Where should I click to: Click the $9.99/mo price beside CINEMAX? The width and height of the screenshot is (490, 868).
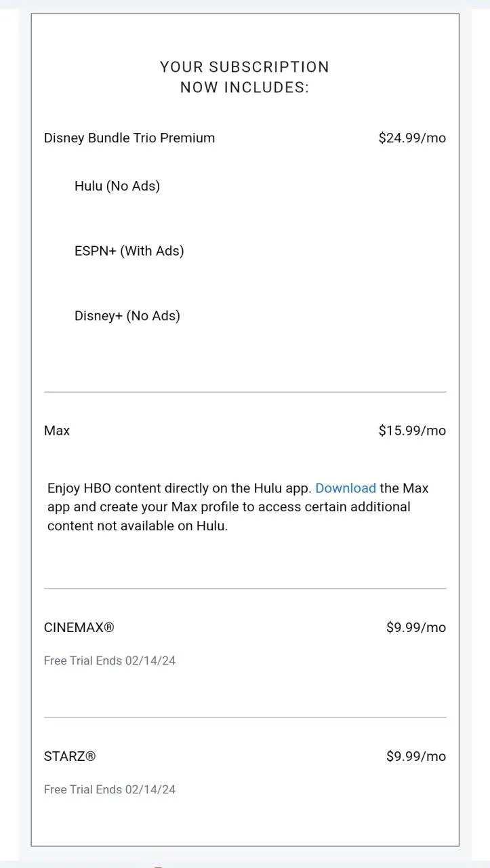416,627
